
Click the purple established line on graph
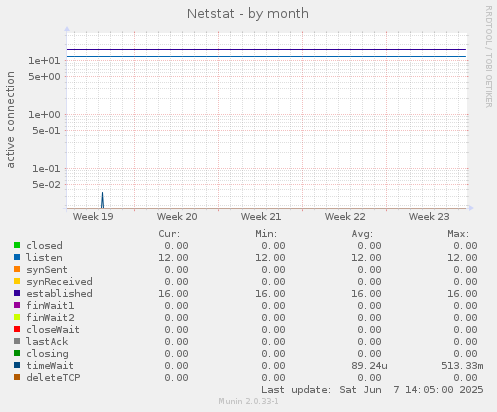coord(266,49)
